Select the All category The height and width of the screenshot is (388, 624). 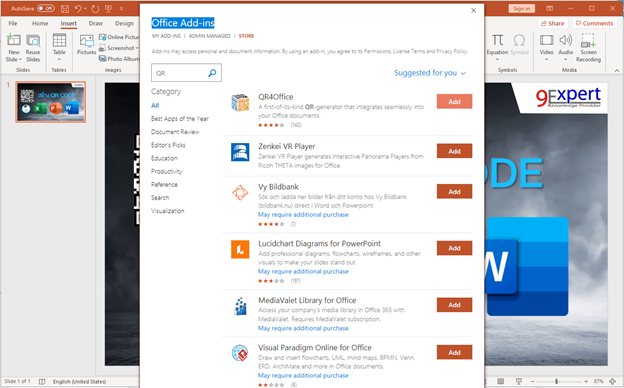pos(155,105)
